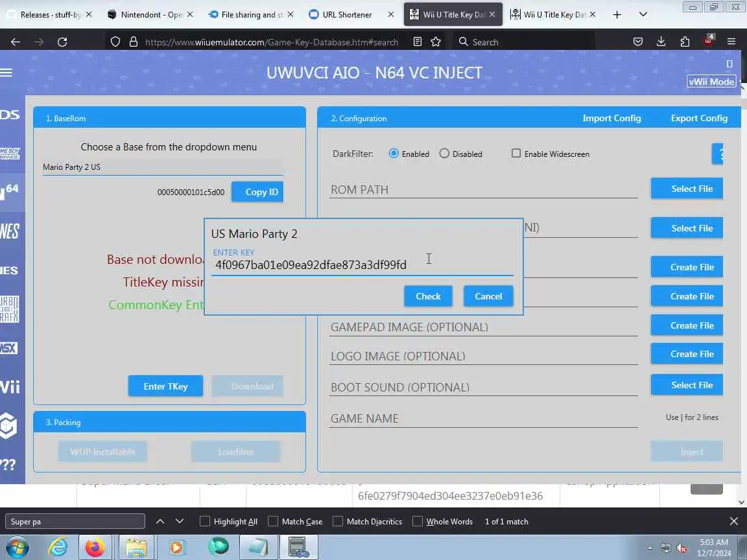Open the Windows Start menu
The height and width of the screenshot is (560, 747).
17,548
